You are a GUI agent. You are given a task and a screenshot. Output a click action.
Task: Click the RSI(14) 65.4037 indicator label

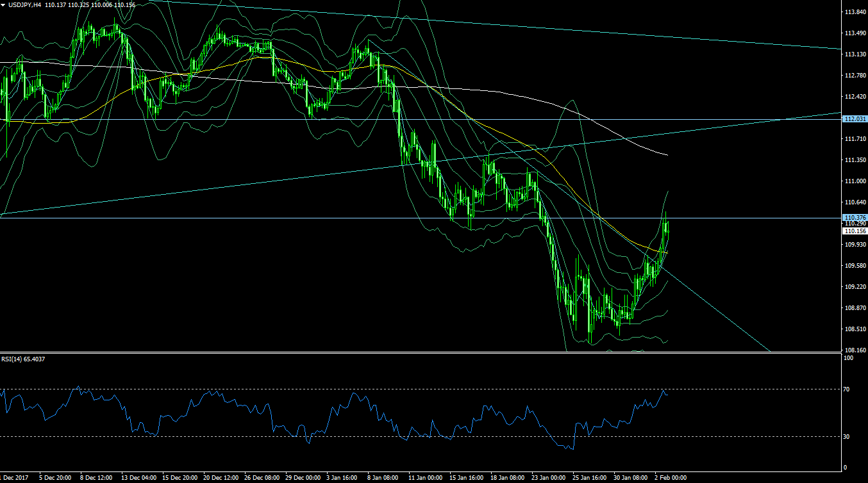pyautogui.click(x=23, y=359)
